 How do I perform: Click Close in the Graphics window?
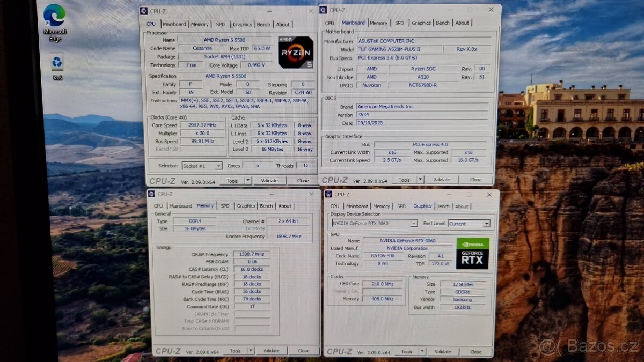(477, 352)
